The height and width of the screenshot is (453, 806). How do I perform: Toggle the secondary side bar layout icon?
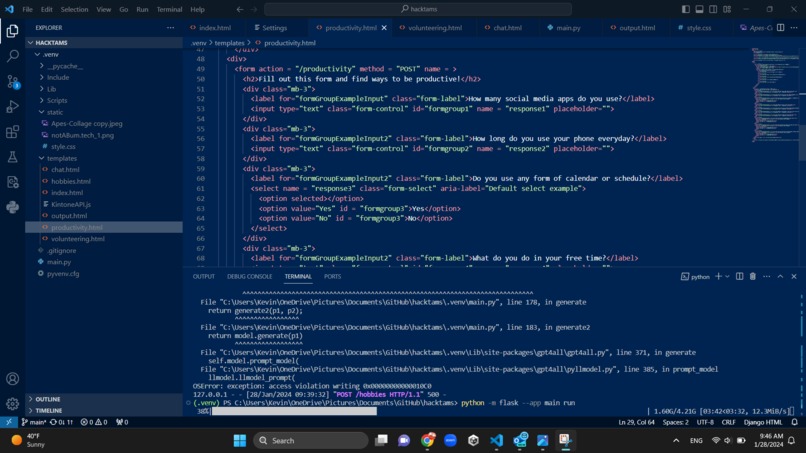713,9
